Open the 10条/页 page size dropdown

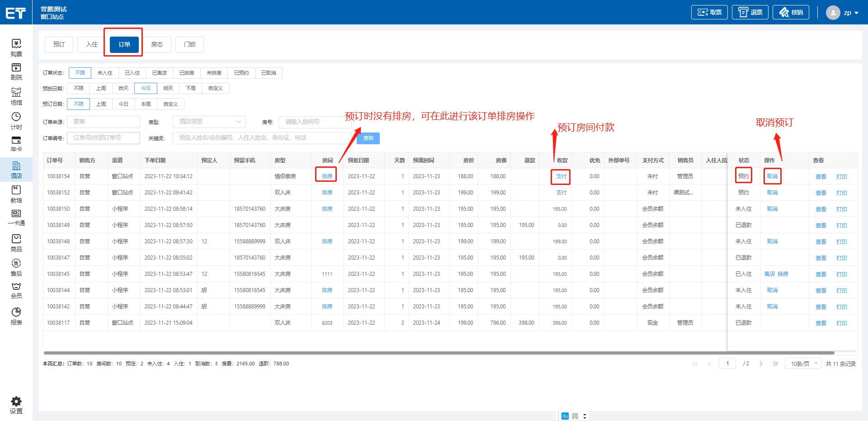click(x=803, y=364)
